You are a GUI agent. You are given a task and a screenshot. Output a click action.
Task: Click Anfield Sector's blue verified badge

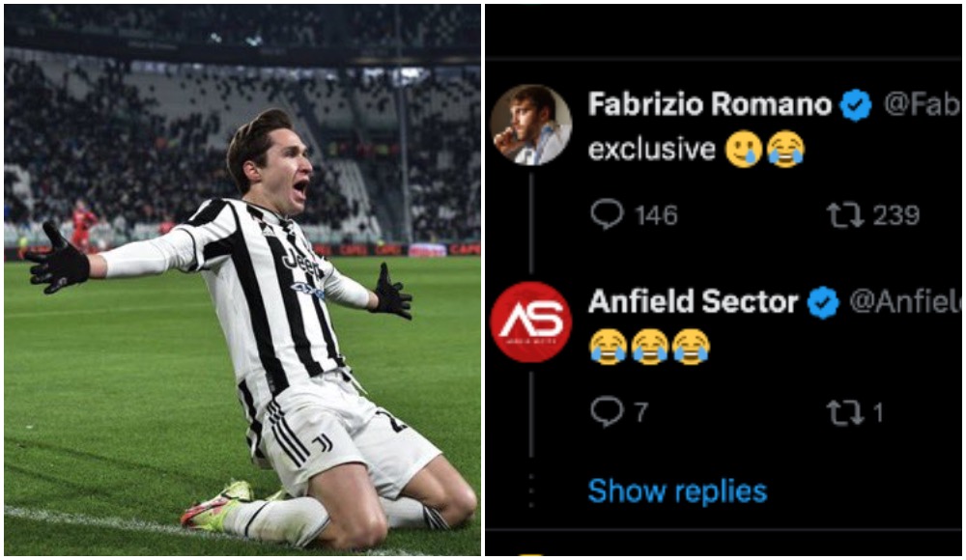tap(823, 302)
